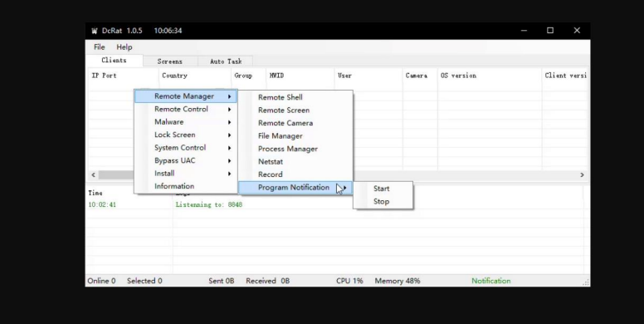644x324 pixels.
Task: Sort by the IP Port column header
Action: pos(124,76)
